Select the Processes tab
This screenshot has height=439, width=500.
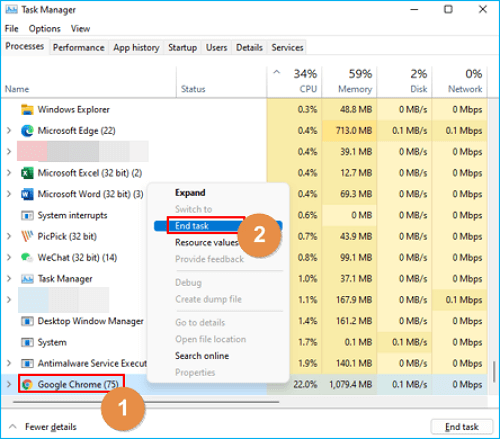(25, 46)
